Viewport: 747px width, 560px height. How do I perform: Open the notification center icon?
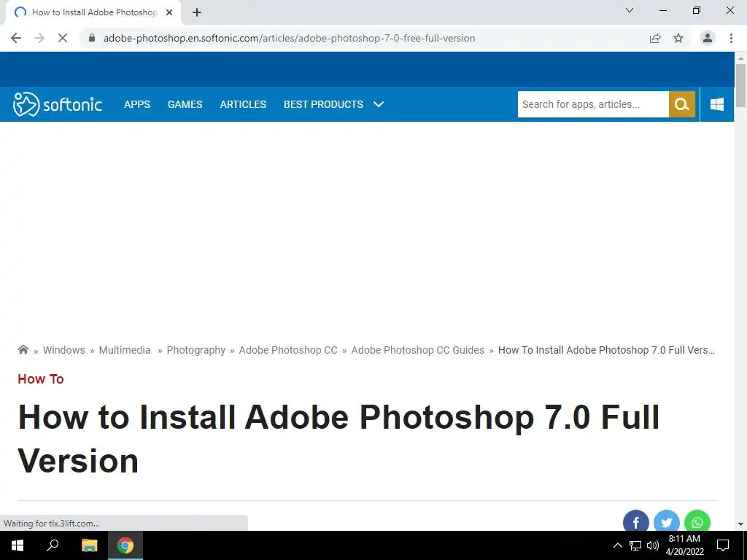click(x=723, y=545)
